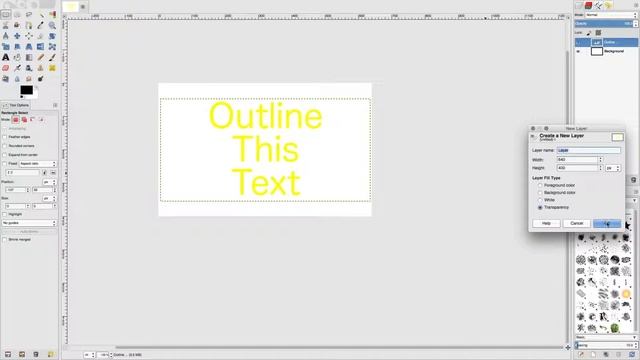Confirm new layer with OK button
The image size is (640, 360).
[x=607, y=223]
